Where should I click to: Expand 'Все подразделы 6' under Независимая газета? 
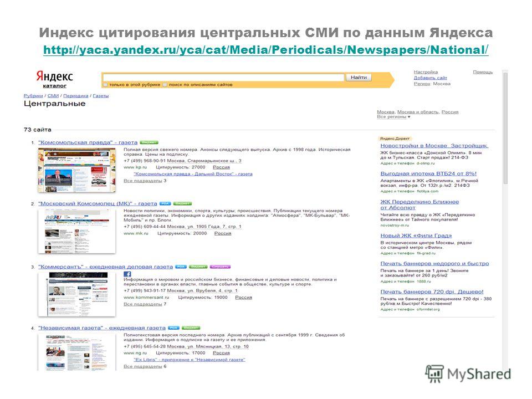point(145,366)
